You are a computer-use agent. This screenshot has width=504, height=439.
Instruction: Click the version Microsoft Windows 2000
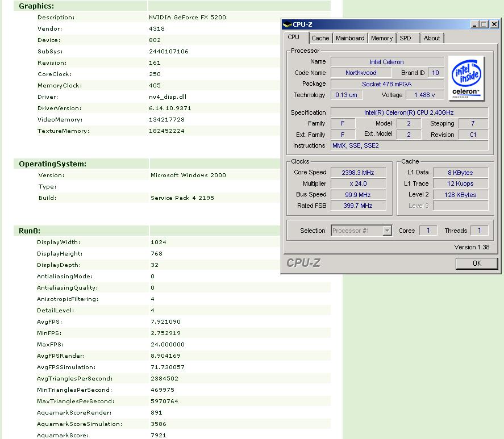188,175
